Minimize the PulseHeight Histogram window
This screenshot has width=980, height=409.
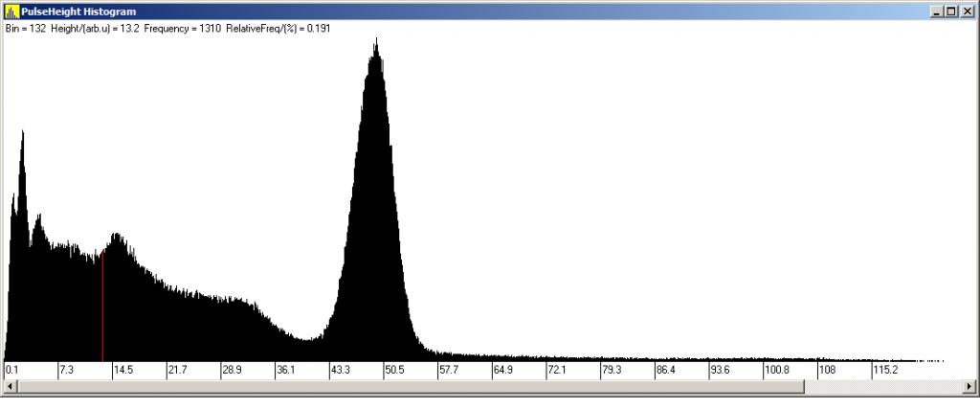click(935, 11)
